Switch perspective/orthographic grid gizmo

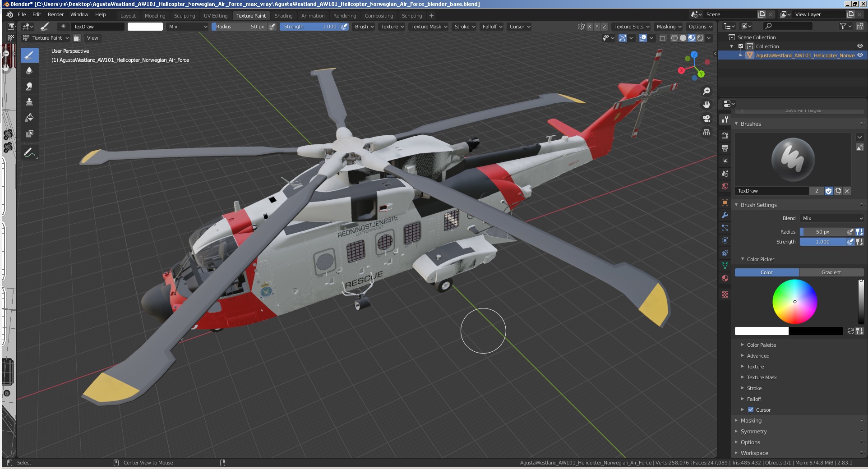tap(706, 133)
